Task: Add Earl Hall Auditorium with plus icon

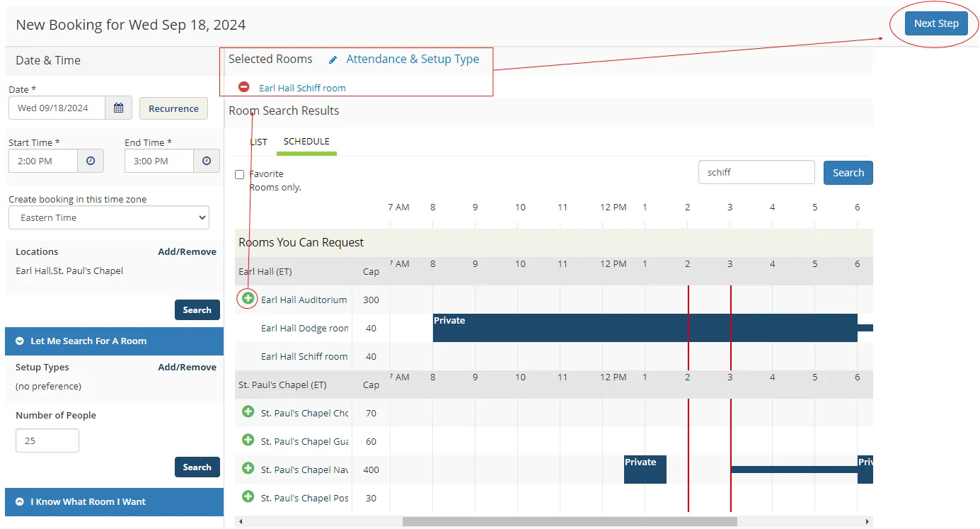Action: (x=248, y=298)
